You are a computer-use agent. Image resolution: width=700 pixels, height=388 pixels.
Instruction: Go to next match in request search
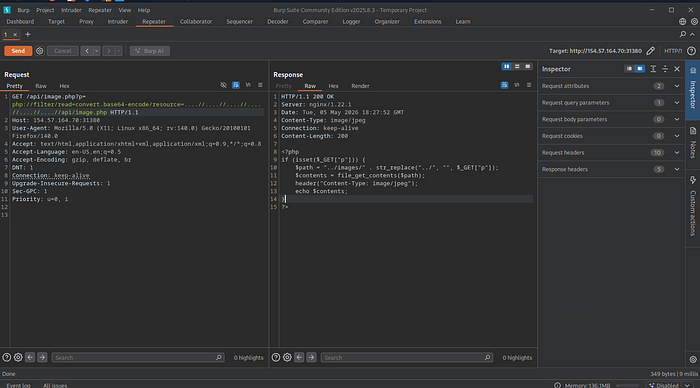pyautogui.click(x=42, y=357)
